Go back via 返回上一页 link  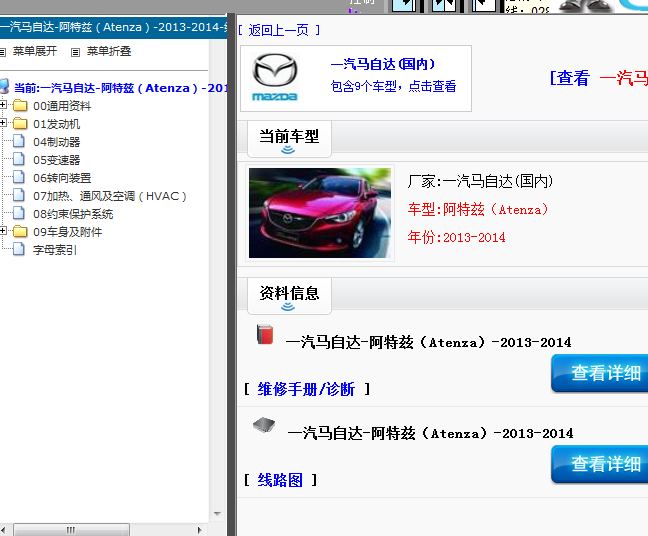pyautogui.click(x=279, y=30)
